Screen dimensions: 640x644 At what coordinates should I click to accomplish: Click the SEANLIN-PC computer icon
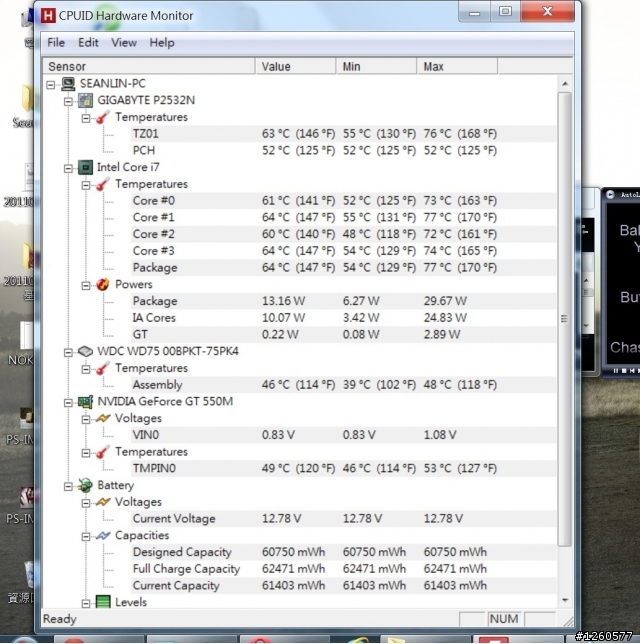click(x=68, y=84)
